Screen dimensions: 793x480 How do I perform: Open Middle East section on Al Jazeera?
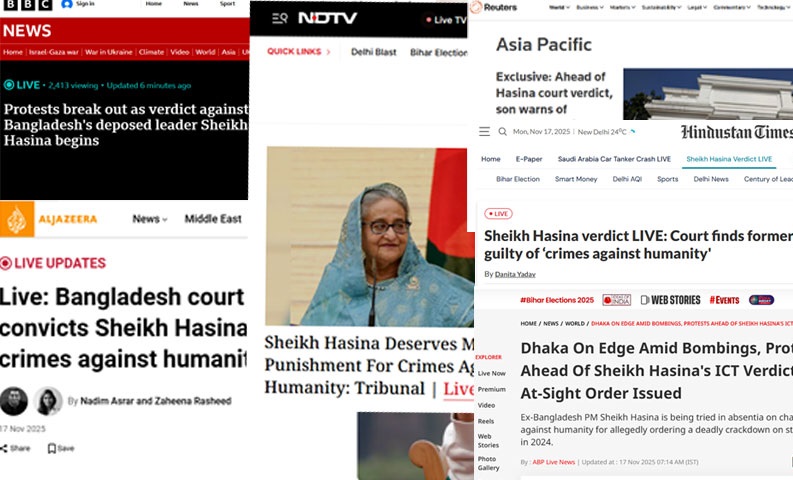click(x=213, y=219)
